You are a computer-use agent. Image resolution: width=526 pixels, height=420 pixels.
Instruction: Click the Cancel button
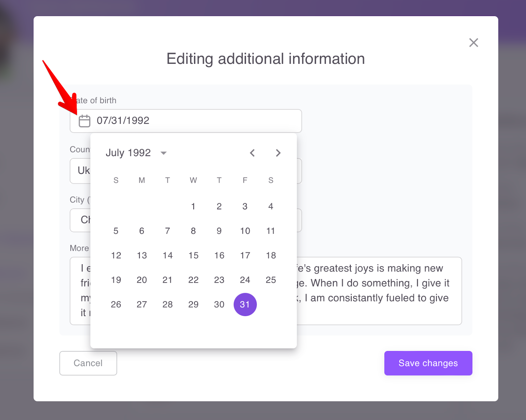click(x=88, y=363)
